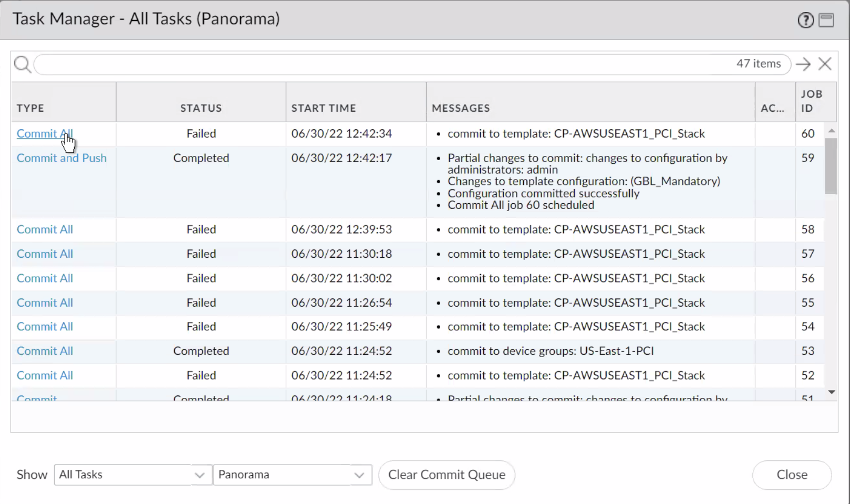Clear the filter with the X icon

(825, 64)
